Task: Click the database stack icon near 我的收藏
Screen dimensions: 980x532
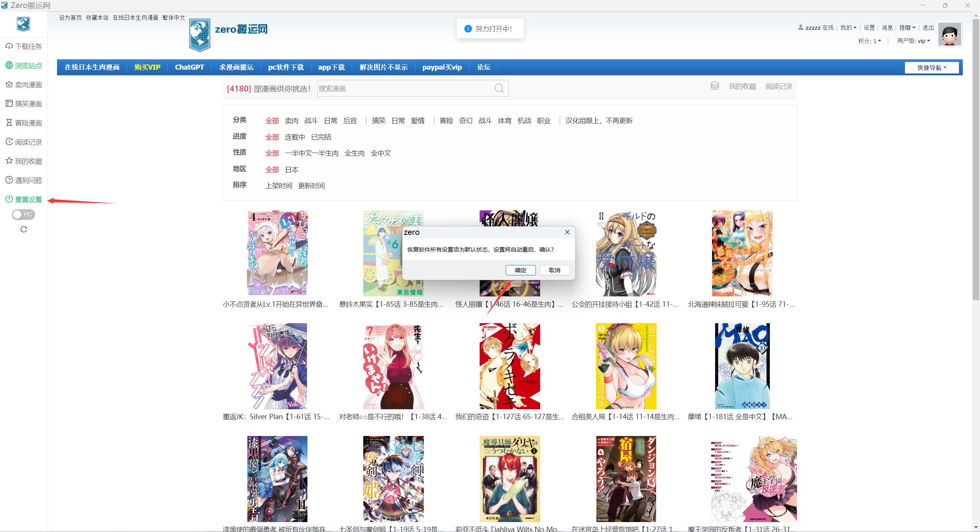Action: pyautogui.click(x=714, y=86)
